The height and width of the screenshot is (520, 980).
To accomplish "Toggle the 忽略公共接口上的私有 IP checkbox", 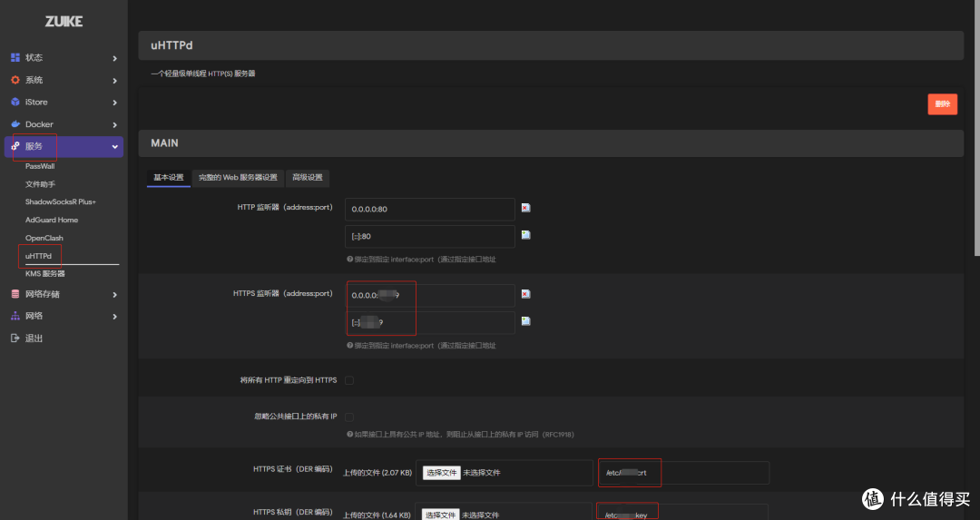I will pos(349,417).
